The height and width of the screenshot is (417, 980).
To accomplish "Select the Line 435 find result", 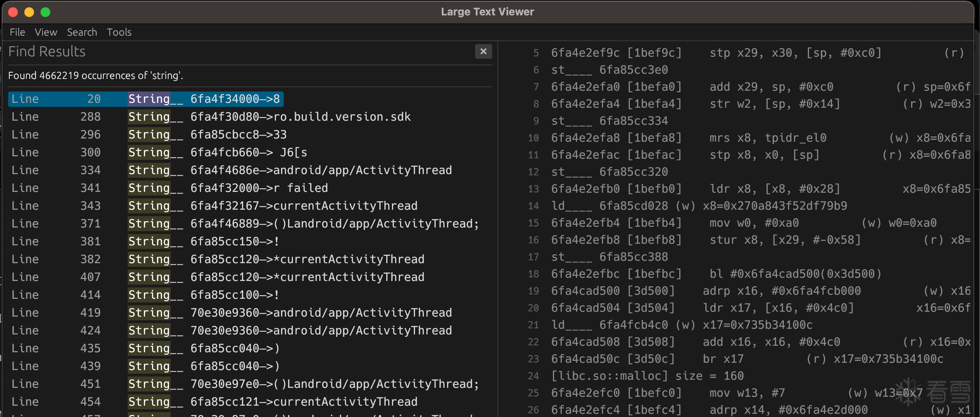I will click(203, 348).
